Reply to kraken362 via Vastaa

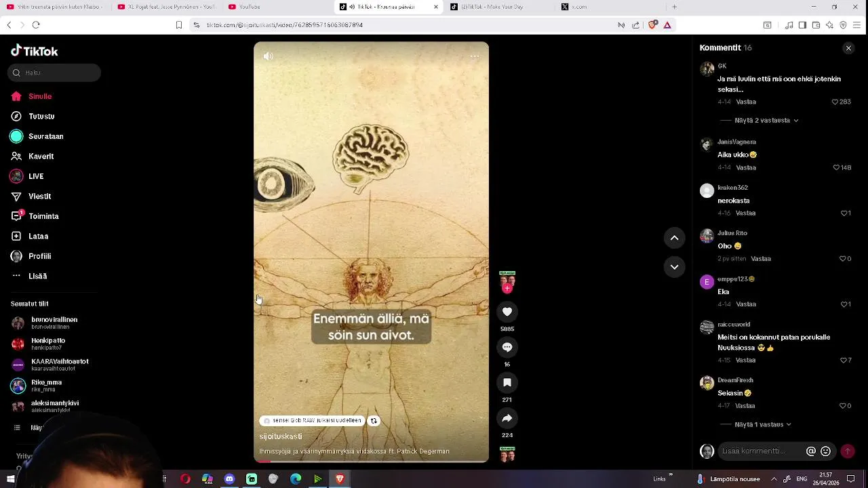746,213
